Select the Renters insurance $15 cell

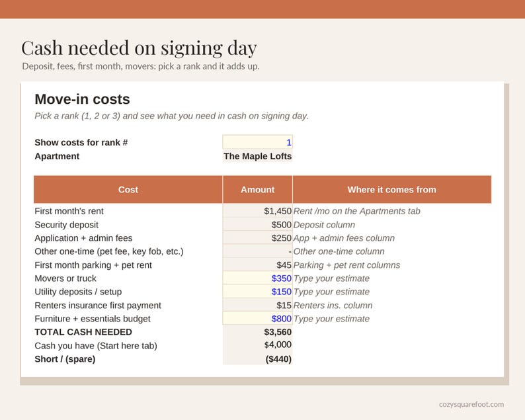pos(257,305)
